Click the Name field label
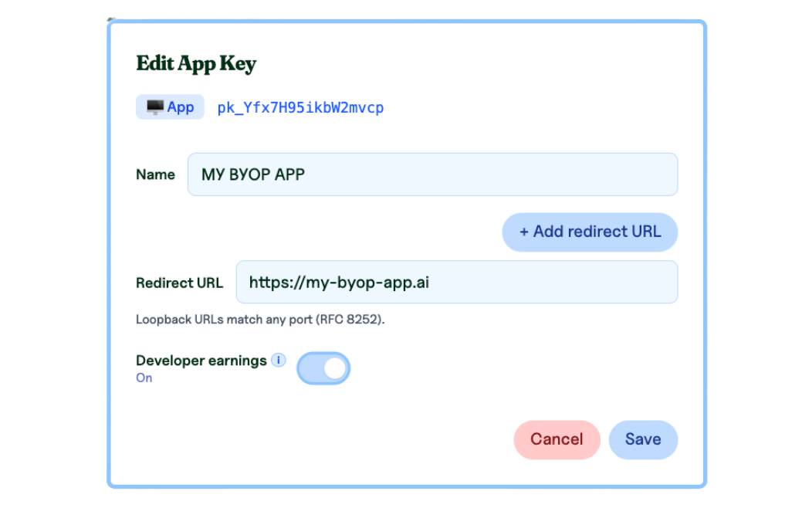Viewport: 812px width, 508px height. (x=155, y=174)
